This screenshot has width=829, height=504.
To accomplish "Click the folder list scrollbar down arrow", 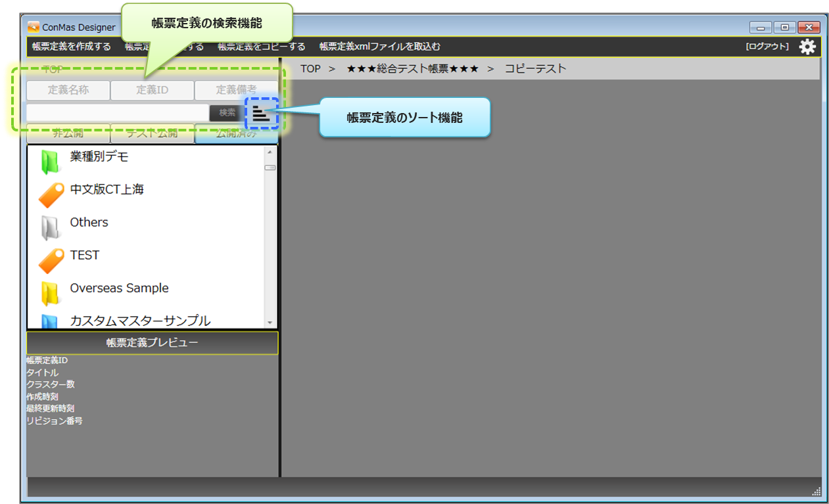I will [x=270, y=323].
